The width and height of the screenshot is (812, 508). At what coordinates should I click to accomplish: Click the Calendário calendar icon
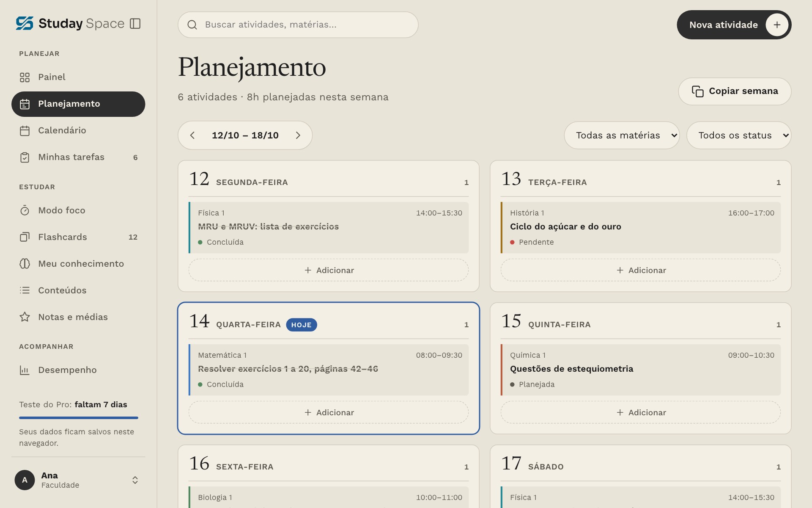click(25, 131)
